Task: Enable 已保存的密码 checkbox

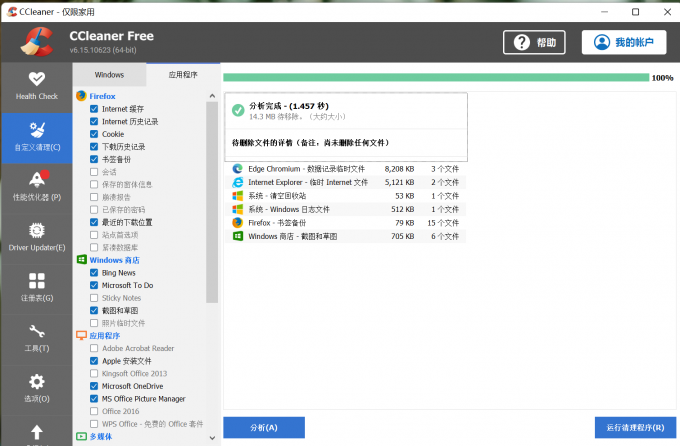Action: point(94,210)
